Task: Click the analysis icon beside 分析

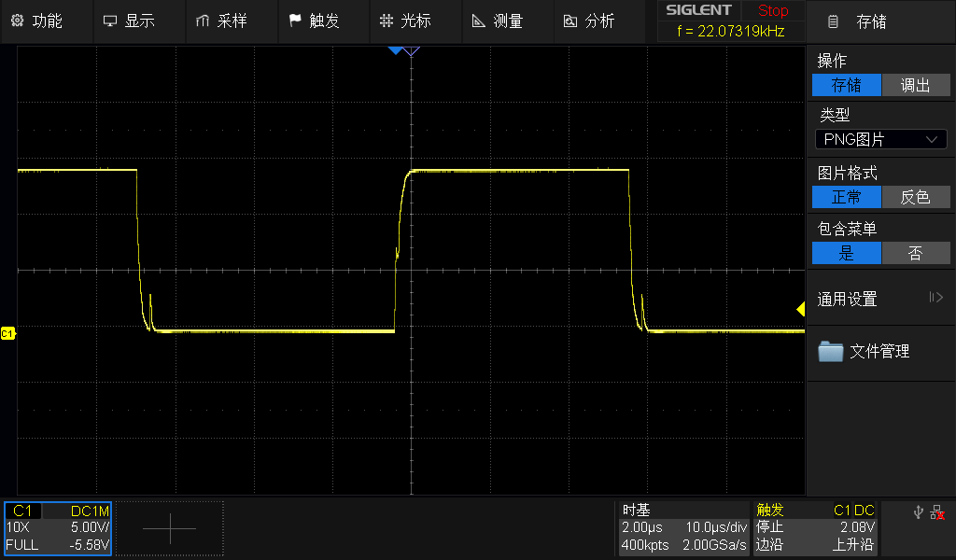Action: click(x=570, y=22)
